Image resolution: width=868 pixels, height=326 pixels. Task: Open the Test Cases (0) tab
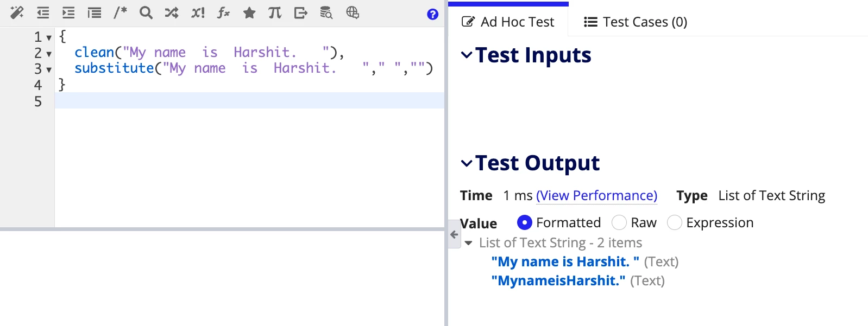(636, 22)
